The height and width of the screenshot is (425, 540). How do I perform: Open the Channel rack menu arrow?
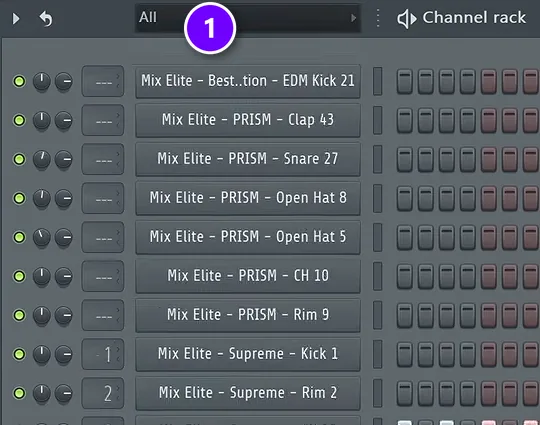15,18
